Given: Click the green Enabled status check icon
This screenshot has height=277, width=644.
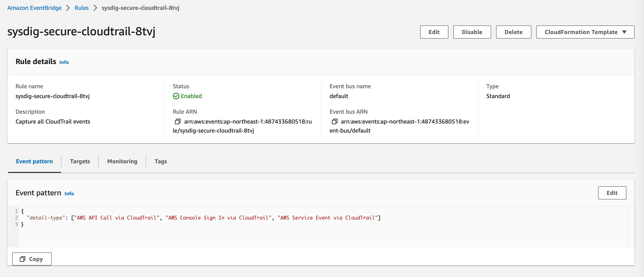Looking at the screenshot, I should coord(176,96).
